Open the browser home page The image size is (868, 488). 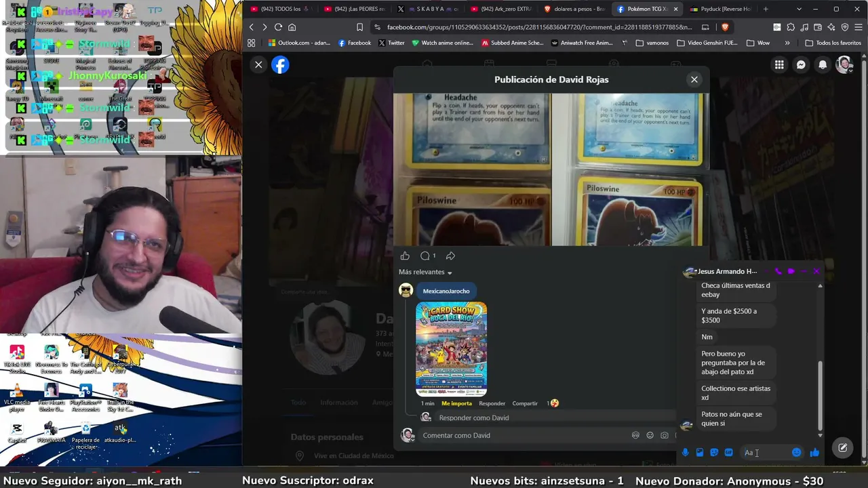click(x=292, y=27)
